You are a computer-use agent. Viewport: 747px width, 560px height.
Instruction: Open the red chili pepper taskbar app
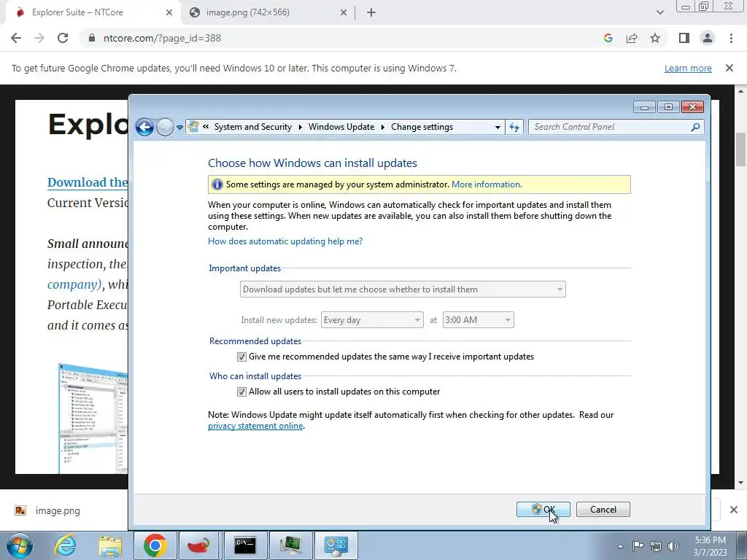click(x=200, y=545)
